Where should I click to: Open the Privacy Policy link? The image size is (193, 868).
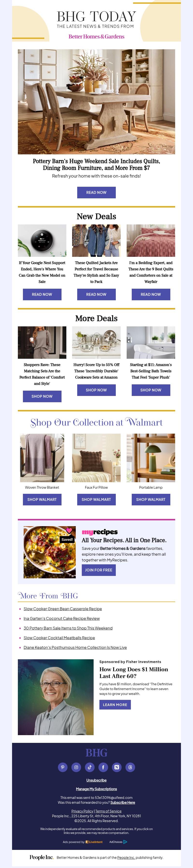(82, 811)
